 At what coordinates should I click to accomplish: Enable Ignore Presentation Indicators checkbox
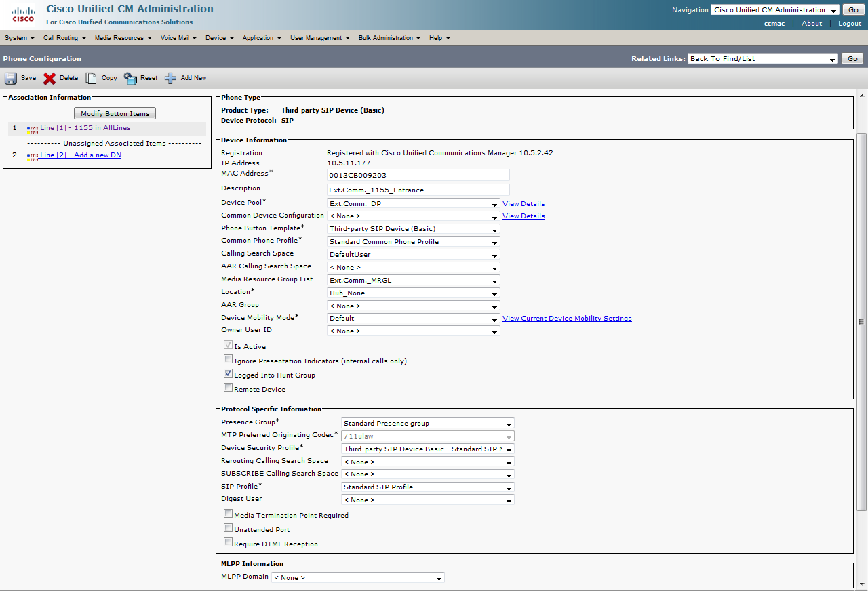229,359
